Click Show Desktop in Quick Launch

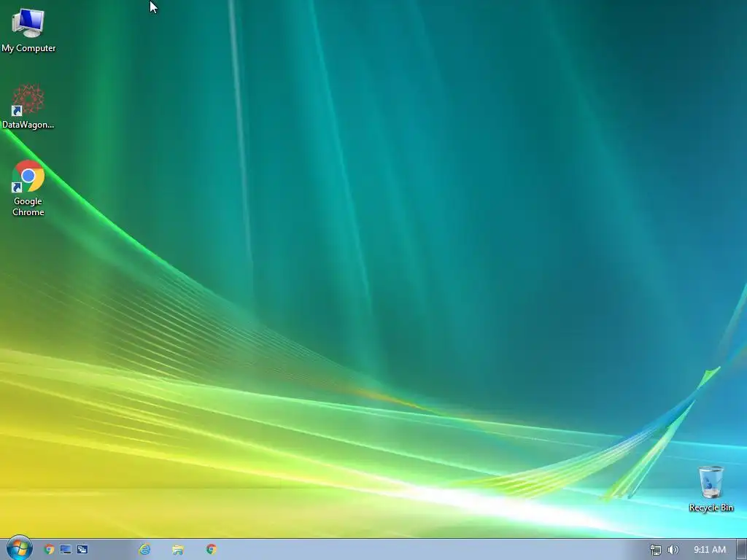[x=65, y=550]
